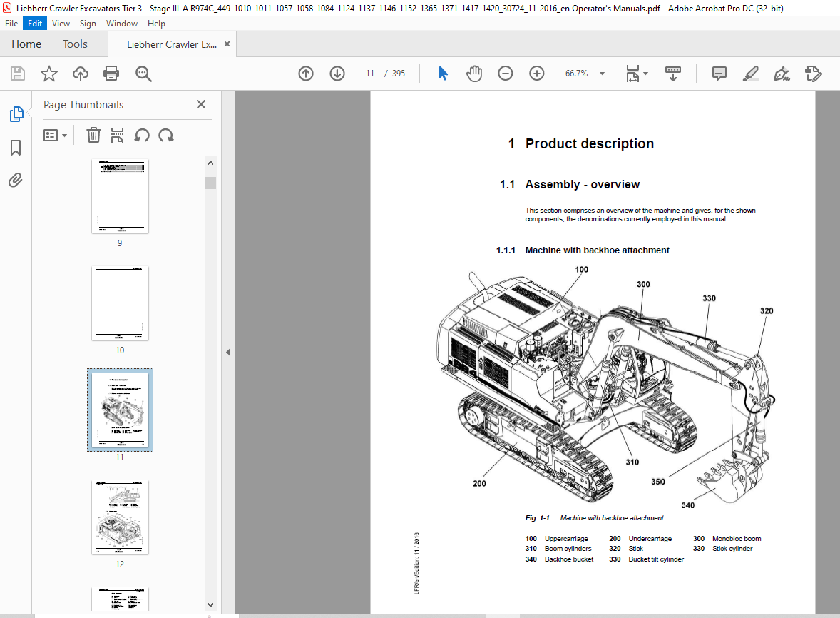Click 'Machine with backhoe attachment' section heading

tap(598, 250)
